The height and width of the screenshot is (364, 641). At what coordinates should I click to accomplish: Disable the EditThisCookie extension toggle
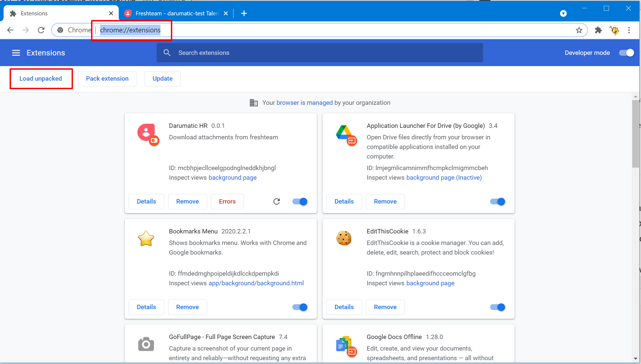(497, 307)
